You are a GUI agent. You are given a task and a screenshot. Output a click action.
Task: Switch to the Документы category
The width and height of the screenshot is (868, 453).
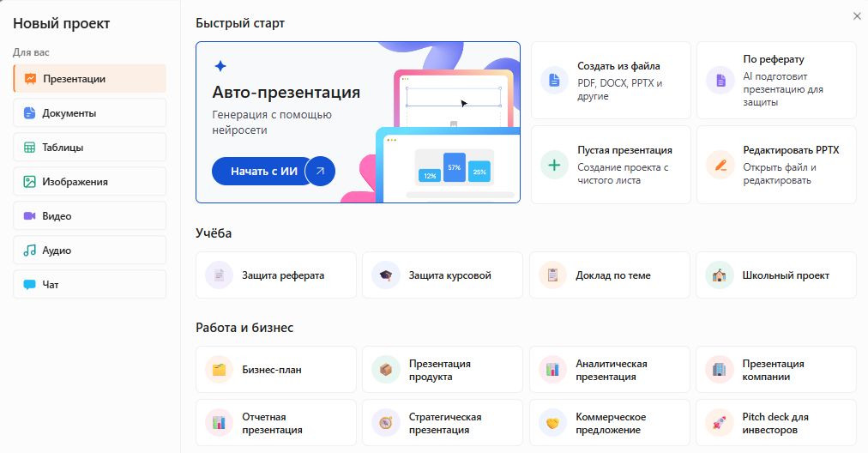[90, 113]
